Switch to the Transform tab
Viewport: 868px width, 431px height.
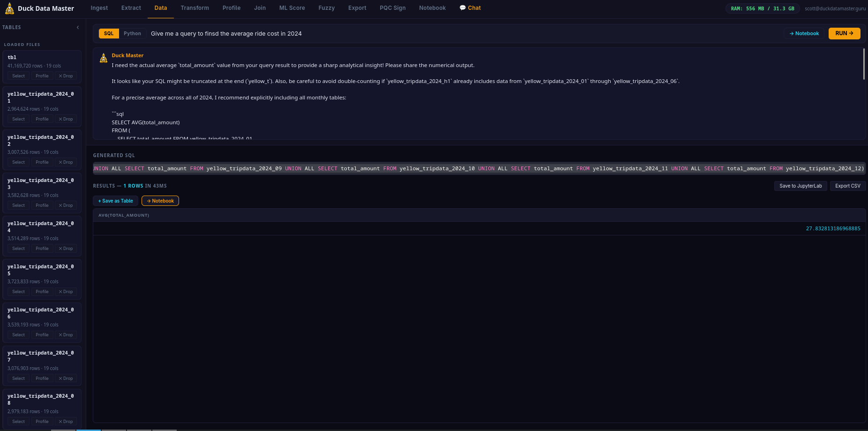pos(195,8)
